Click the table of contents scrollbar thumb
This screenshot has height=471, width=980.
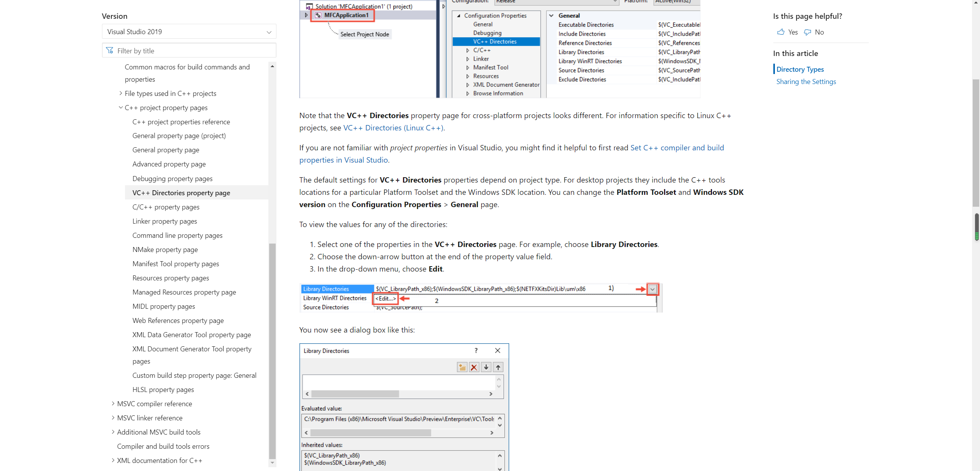pyautogui.click(x=272, y=351)
